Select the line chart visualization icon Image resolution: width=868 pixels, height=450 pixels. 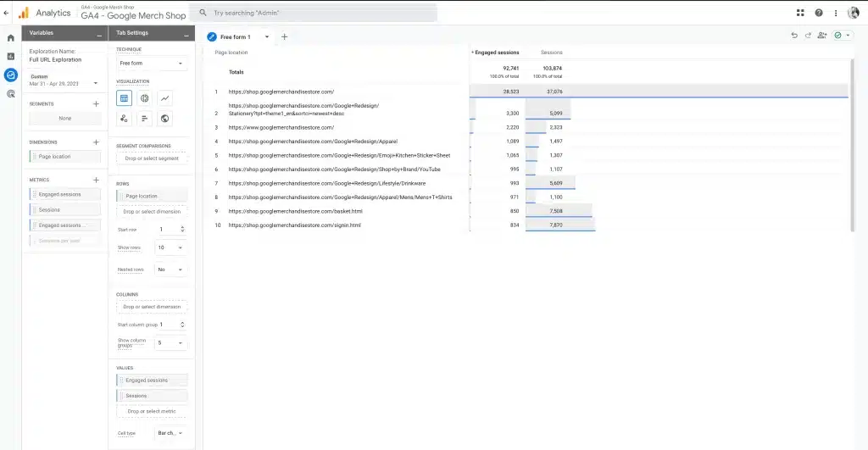coord(165,98)
